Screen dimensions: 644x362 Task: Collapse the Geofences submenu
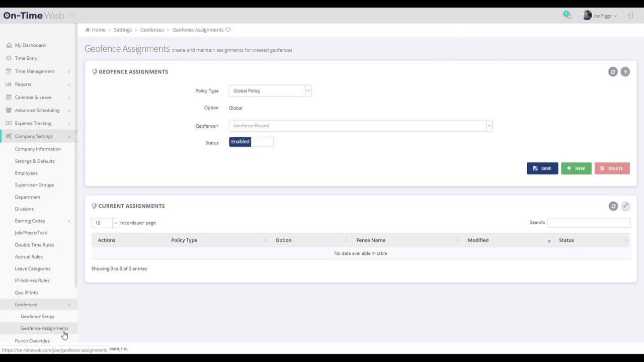click(x=38, y=305)
